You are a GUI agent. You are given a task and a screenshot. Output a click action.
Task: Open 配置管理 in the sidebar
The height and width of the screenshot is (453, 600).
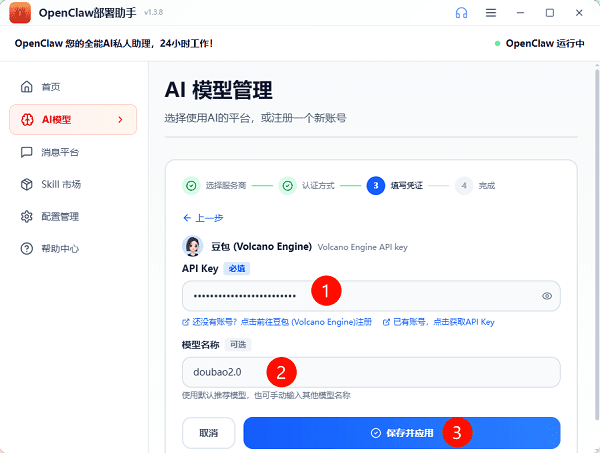(73, 217)
